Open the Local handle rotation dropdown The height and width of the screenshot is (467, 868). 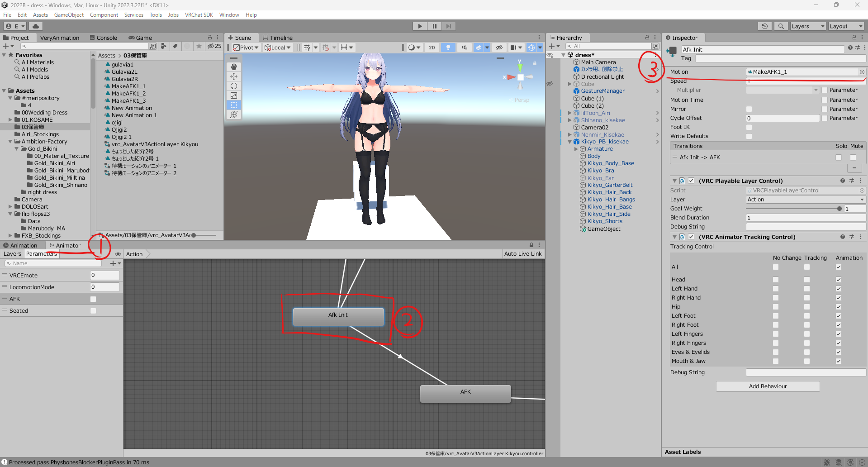278,48
